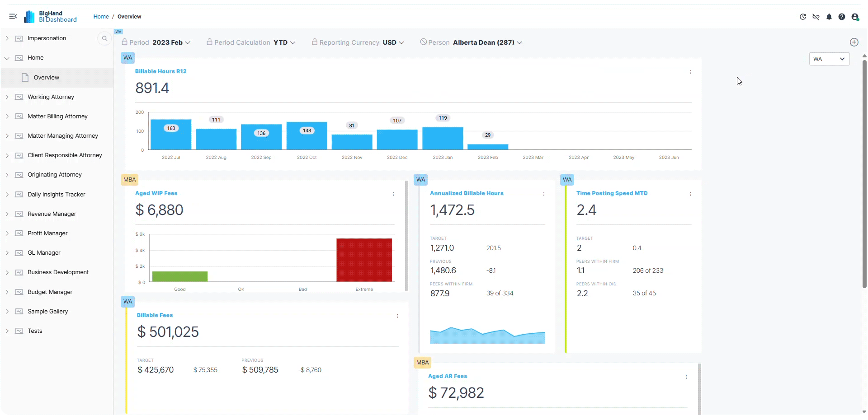Click the Billable Fees title

[x=155, y=315]
